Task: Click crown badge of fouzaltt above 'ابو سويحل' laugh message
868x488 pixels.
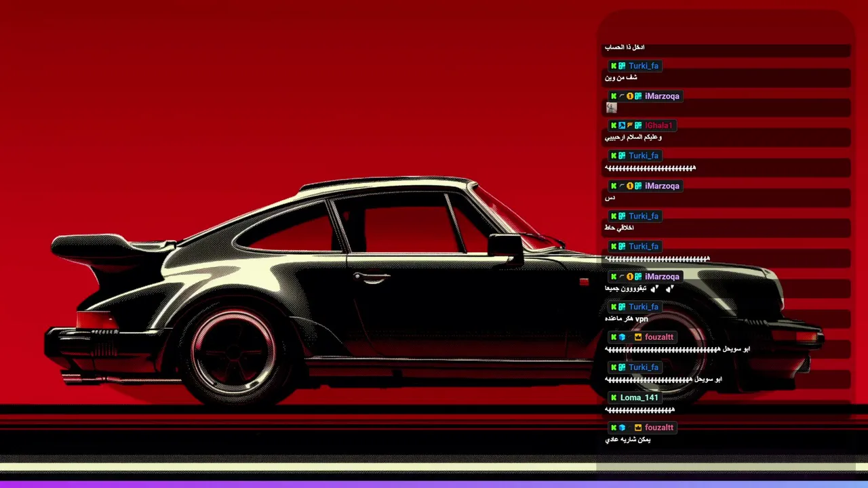Action: (638, 338)
